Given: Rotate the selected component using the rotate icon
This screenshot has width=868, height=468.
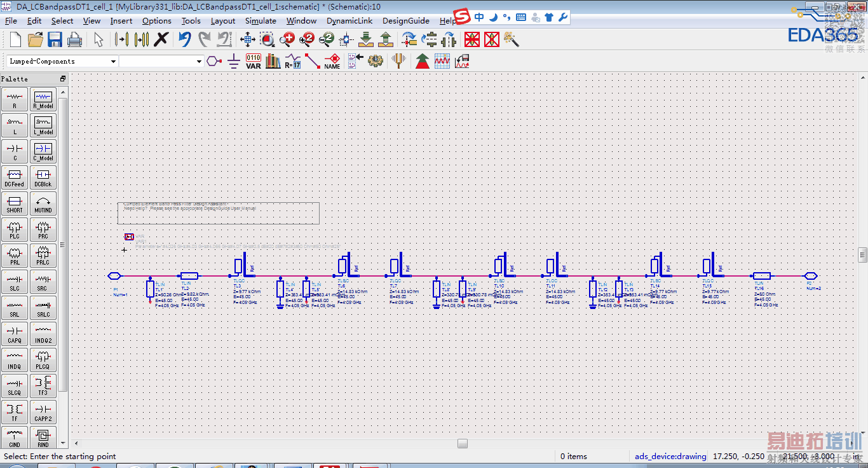Looking at the screenshot, I should (409, 39).
